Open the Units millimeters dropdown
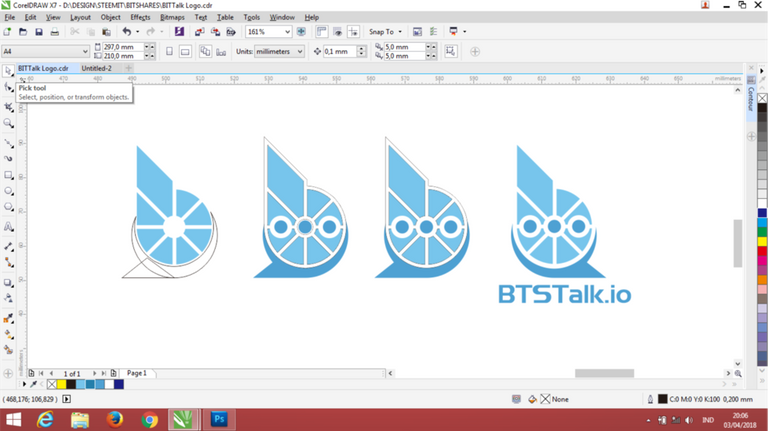 tap(299, 51)
